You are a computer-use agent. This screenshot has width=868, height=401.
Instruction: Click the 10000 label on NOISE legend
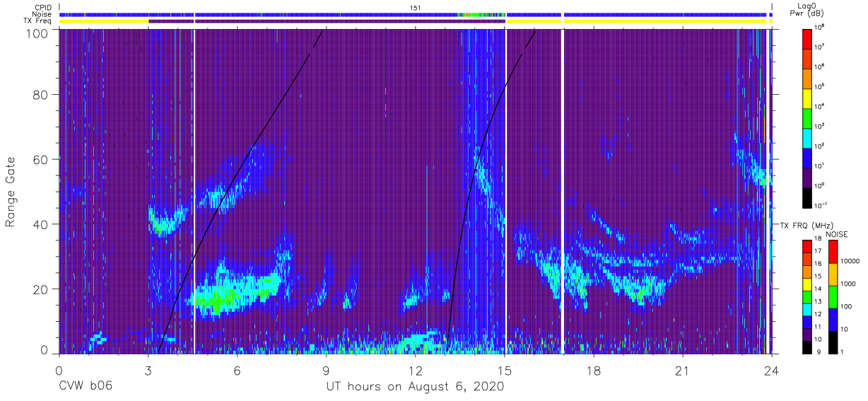850,261
